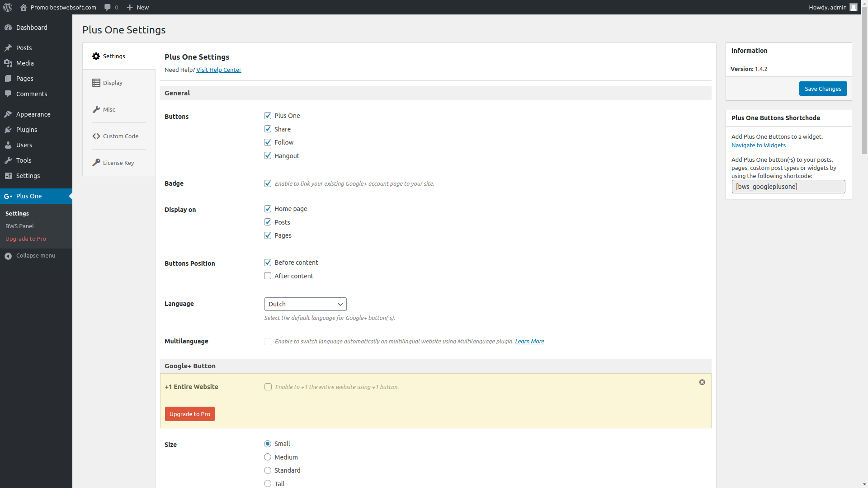
Task: Open the Visit Help Center link
Action: (x=219, y=70)
